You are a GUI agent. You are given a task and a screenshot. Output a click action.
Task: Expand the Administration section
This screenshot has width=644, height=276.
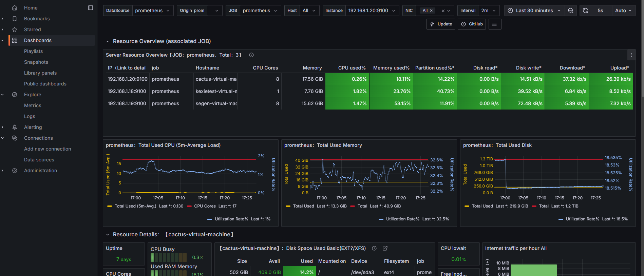point(3,171)
